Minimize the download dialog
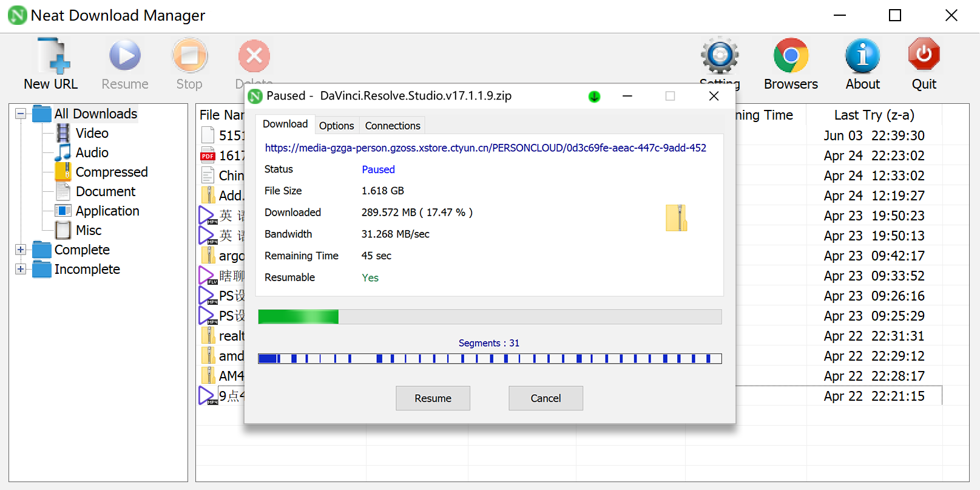The image size is (980, 490). 627,96
